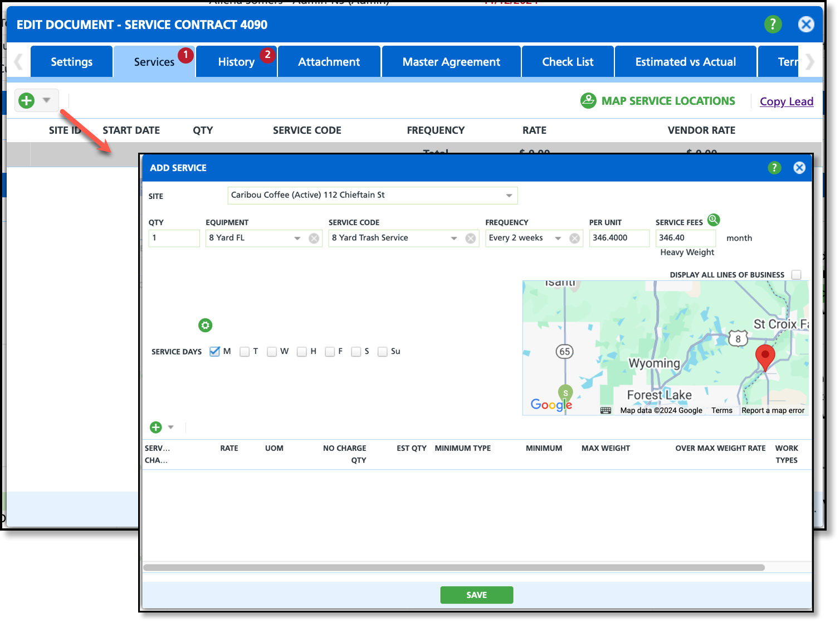Viewport: 840px width, 622px height.
Task: Clear the Service Code selection X icon
Action: click(x=471, y=239)
